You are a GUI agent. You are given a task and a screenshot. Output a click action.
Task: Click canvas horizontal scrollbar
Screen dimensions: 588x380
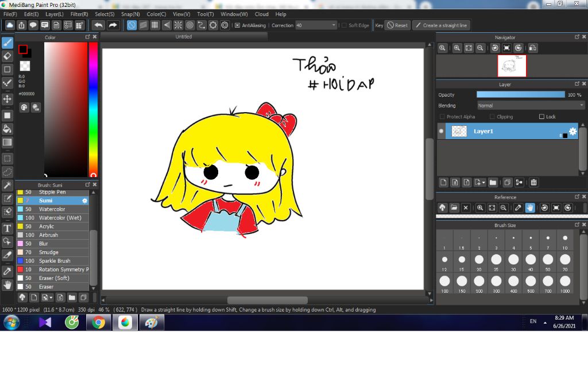[268, 301]
